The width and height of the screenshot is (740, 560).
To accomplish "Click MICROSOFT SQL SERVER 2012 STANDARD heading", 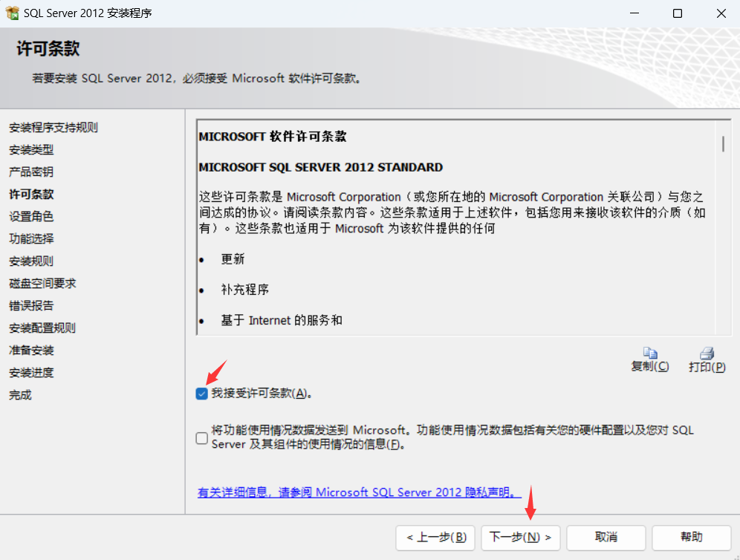I will (321, 168).
